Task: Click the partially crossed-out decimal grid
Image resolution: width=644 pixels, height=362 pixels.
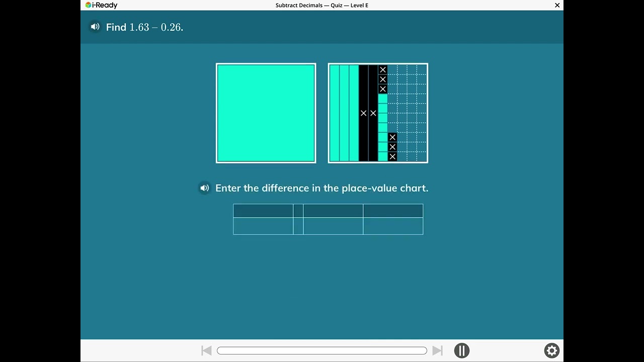Action: pyautogui.click(x=378, y=113)
